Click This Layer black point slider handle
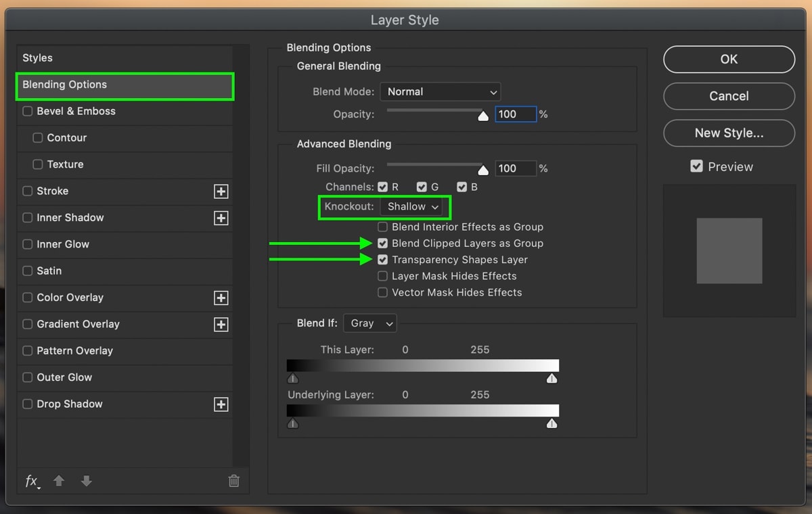Screen dimensions: 812x514 pyautogui.click(x=292, y=378)
